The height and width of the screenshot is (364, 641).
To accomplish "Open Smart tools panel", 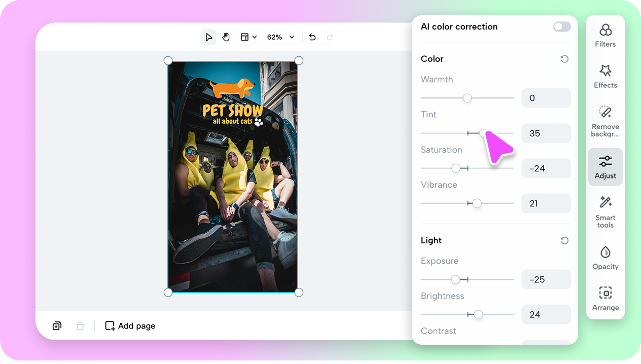I will tap(605, 211).
